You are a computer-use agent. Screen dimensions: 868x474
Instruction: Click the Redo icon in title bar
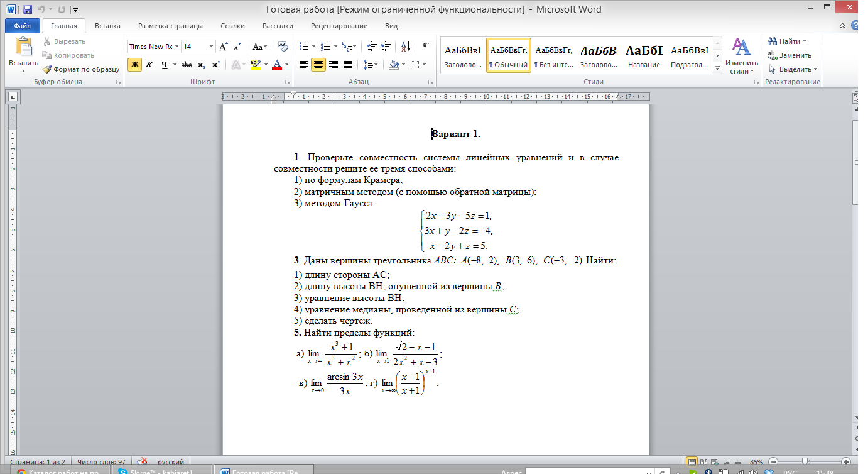click(62, 9)
